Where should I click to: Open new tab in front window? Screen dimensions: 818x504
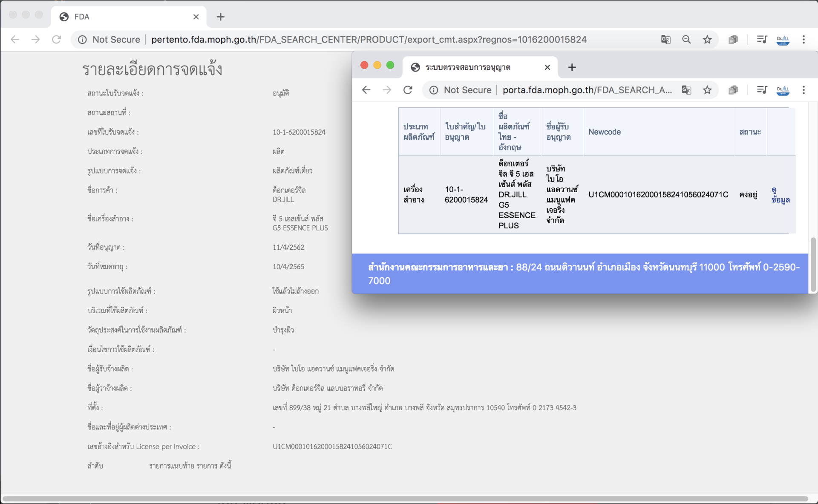(572, 67)
